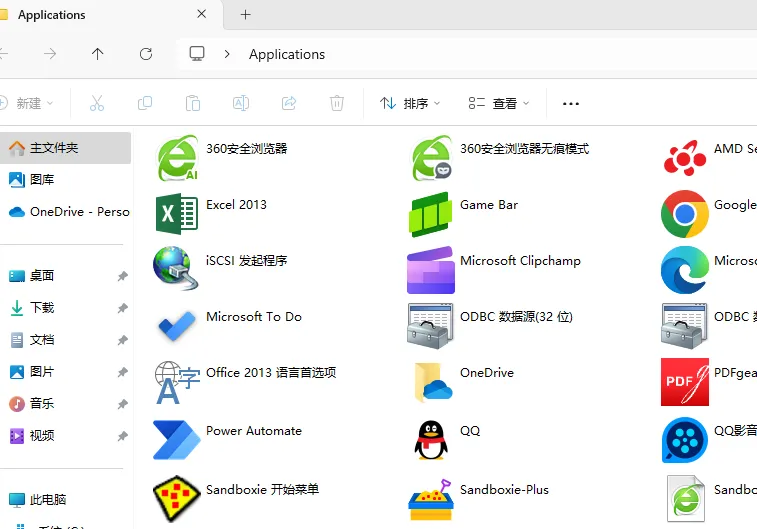Select the Applications tab
Image resolution: width=757 pixels, height=529 pixels.
111,15
